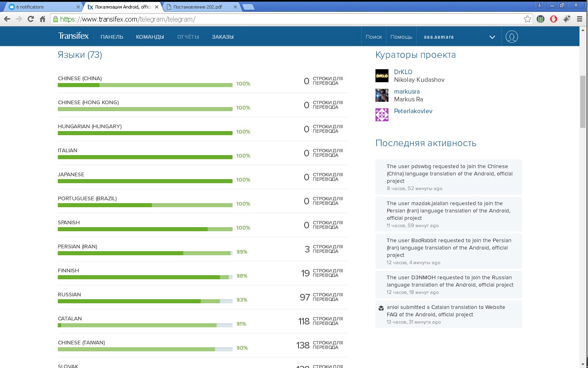Open the red Opera extension icon
Screen dimensions: 588x368
click(553, 19)
